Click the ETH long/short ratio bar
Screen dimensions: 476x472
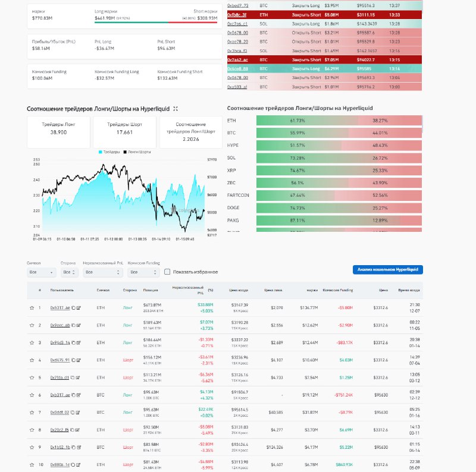pyautogui.click(x=339, y=120)
